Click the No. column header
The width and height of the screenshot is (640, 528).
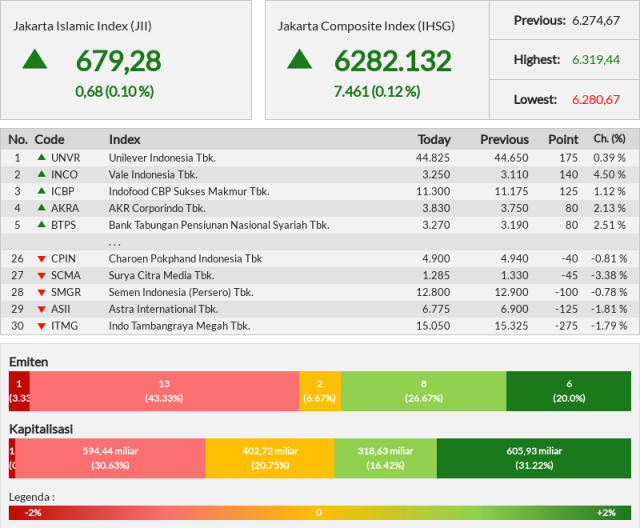pyautogui.click(x=18, y=140)
